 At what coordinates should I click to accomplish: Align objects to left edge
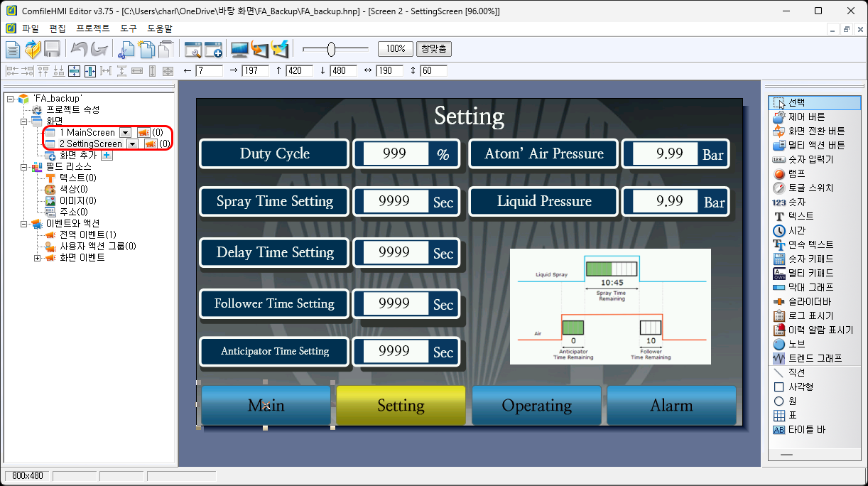click(x=12, y=71)
